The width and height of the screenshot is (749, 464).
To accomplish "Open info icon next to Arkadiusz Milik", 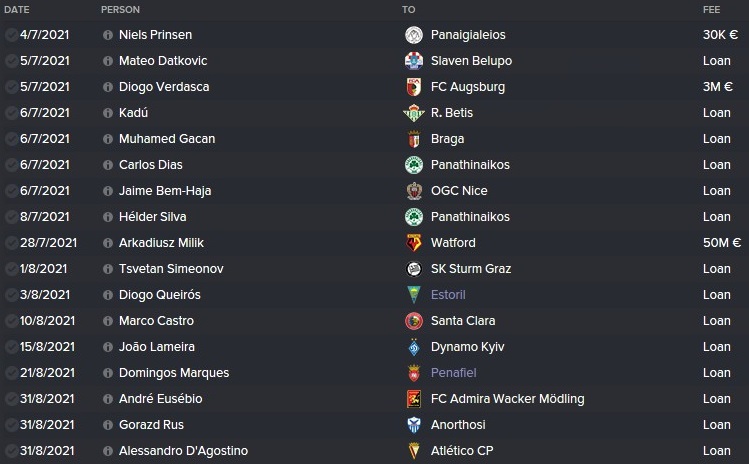I will 108,243.
